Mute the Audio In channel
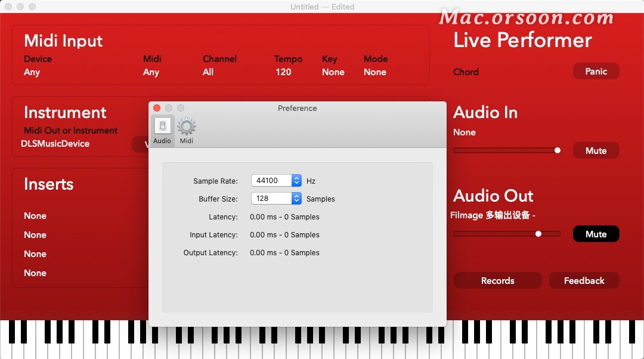 click(x=596, y=151)
